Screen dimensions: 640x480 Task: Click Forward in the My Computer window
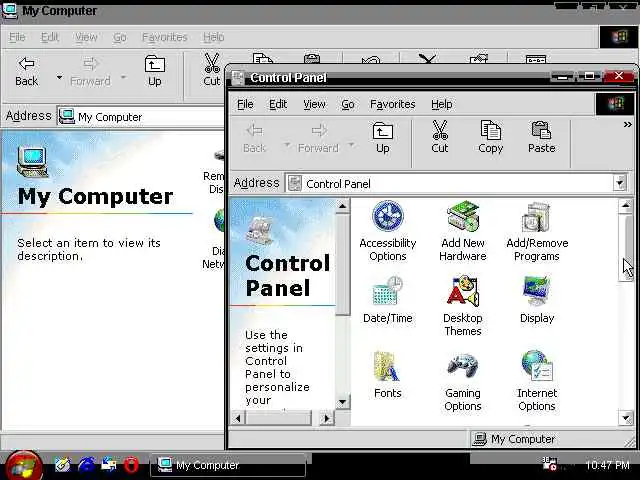coord(90,71)
